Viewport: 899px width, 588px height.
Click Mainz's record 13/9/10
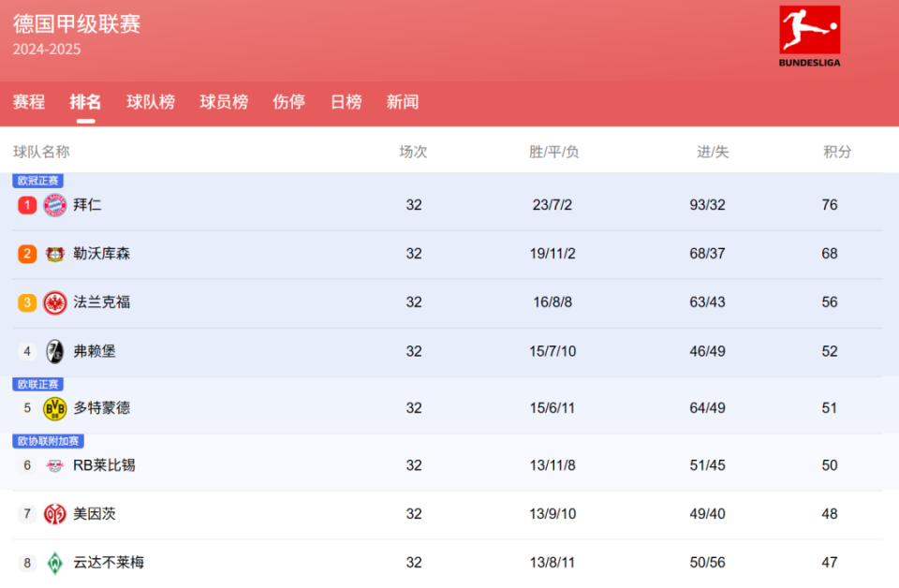(x=553, y=514)
